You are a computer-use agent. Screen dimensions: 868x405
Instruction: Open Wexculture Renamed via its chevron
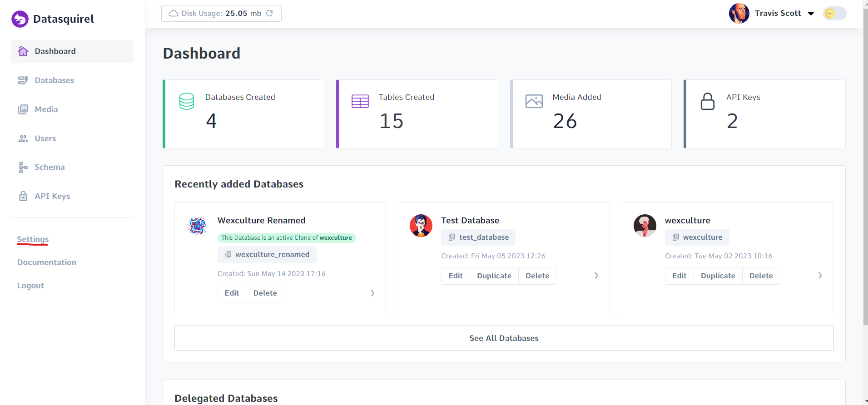pos(372,293)
